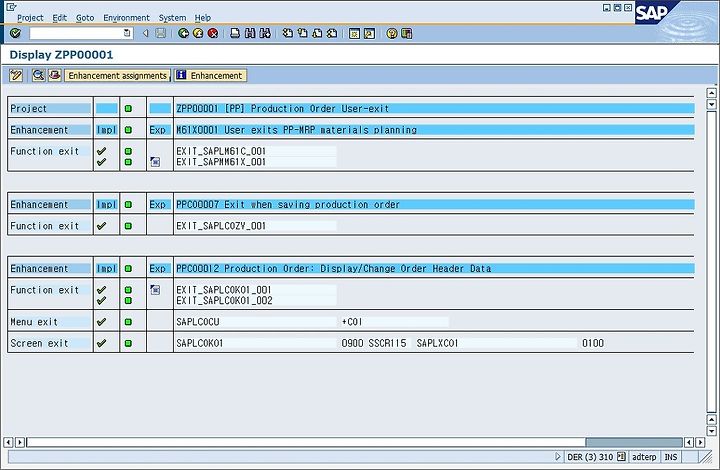Open the command field history dropdown
Viewport: 720px width, 470px height.
[x=127, y=33]
